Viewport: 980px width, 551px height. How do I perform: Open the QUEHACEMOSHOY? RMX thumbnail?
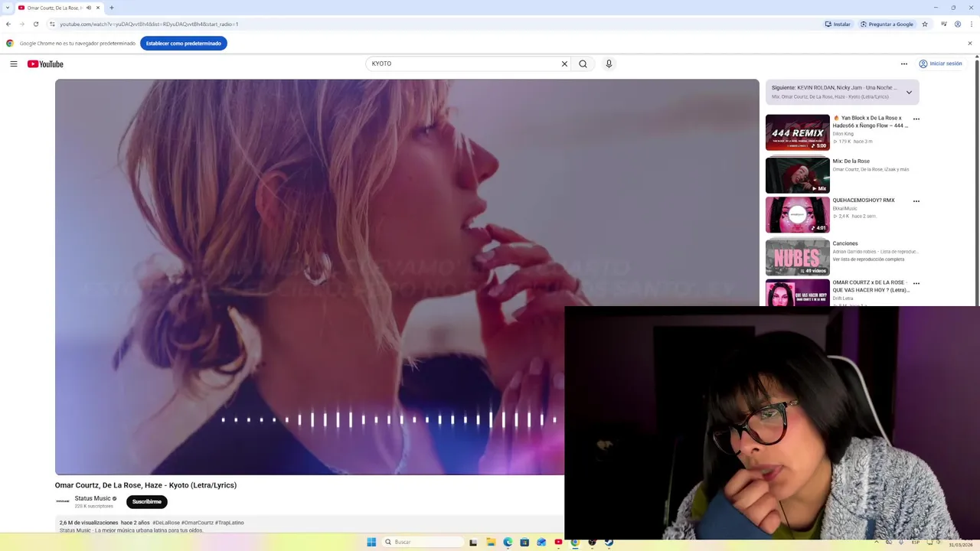point(798,215)
